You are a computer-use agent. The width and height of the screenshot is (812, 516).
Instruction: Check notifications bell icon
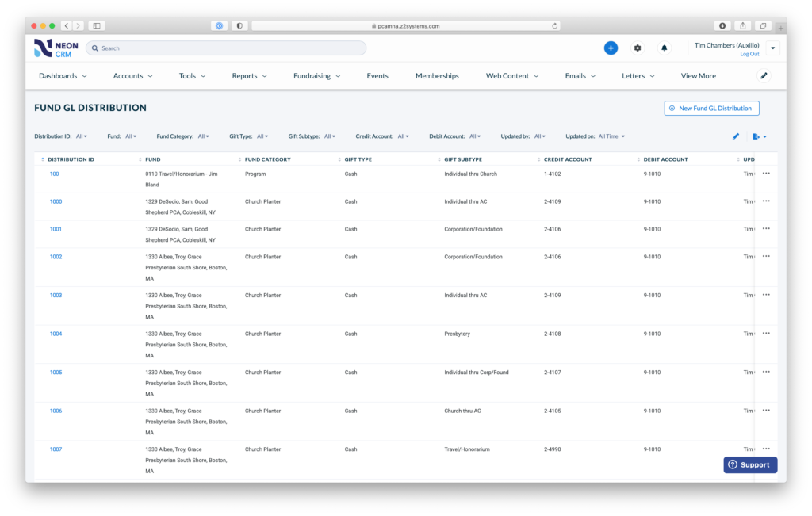pos(664,48)
